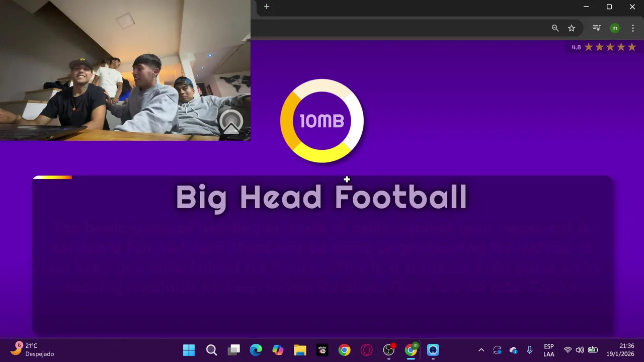Viewport: 644px width, 362px height.
Task: Click the upward arrow icon on webcam overlay
Action: click(x=231, y=123)
